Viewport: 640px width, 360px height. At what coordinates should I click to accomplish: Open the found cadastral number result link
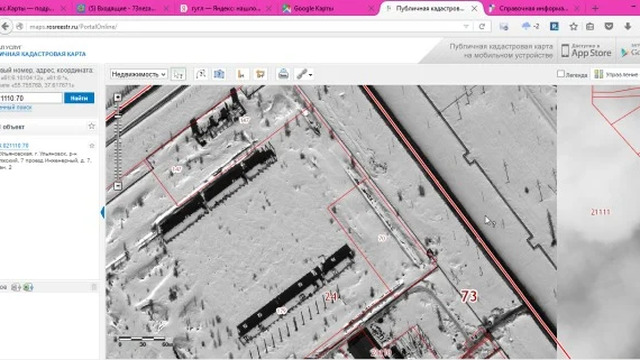(15, 145)
